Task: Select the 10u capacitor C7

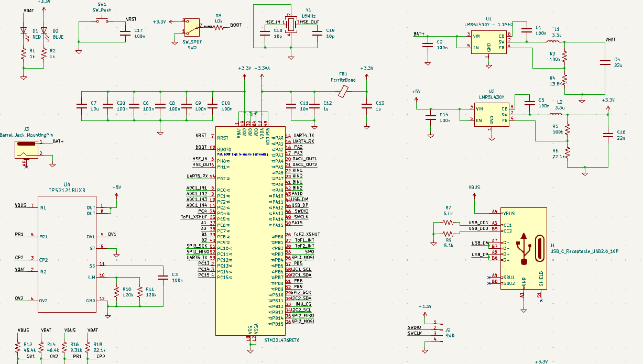Action: coord(81,106)
